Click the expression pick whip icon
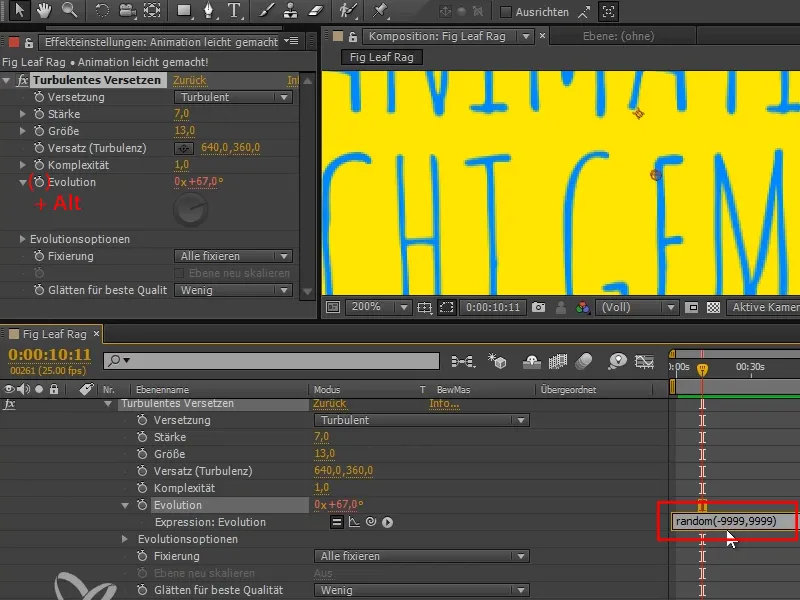This screenshot has width=800, height=600. click(x=371, y=522)
